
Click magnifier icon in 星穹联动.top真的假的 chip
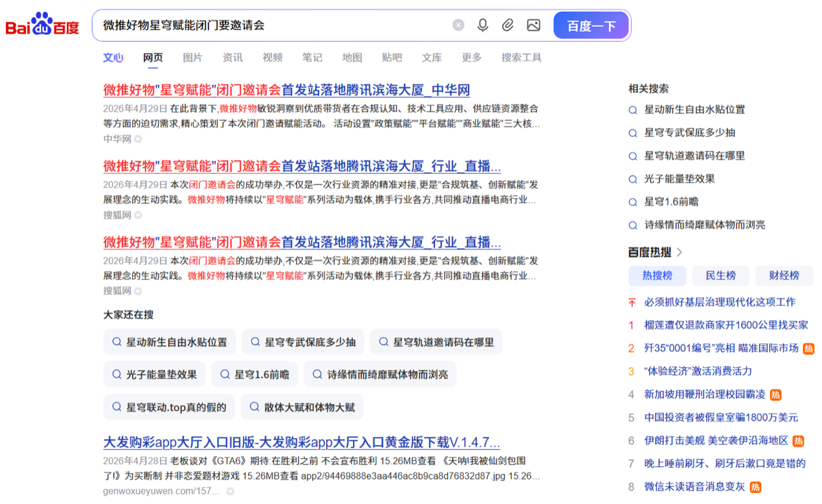click(x=116, y=407)
